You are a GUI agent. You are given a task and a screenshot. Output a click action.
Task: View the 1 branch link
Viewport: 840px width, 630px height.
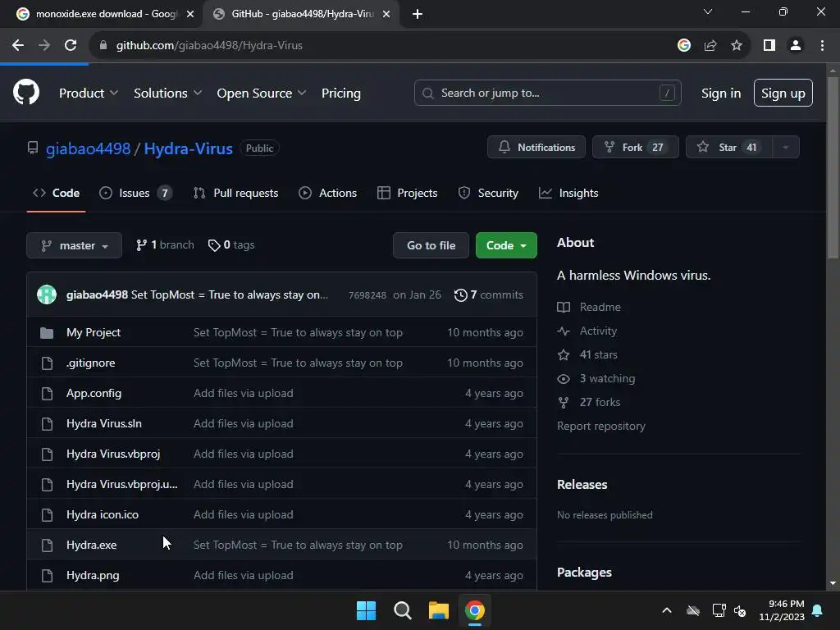tap(165, 245)
